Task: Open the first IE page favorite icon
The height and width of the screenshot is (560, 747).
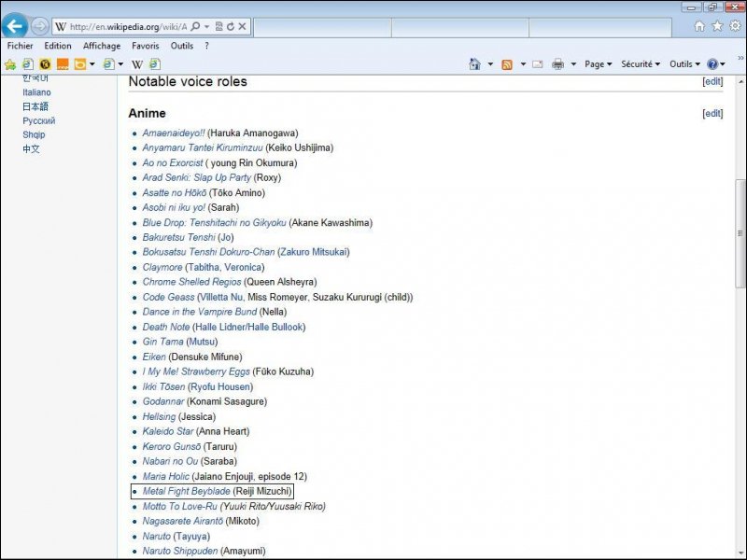Action: 28,63
